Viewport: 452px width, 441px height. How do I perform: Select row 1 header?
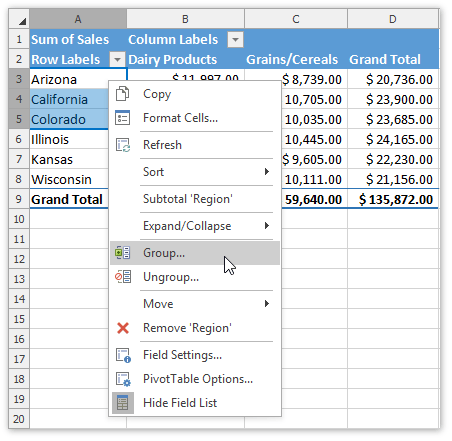tap(19, 39)
